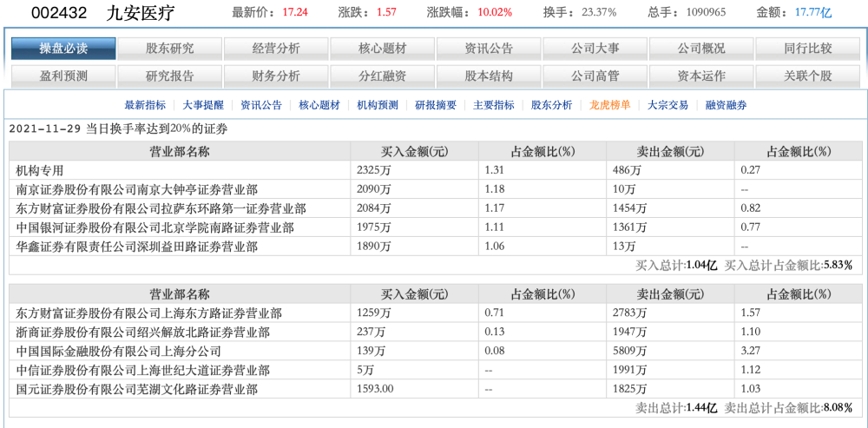Open the 公司概况 tab
This screenshot has width=868, height=428.
[701, 49]
